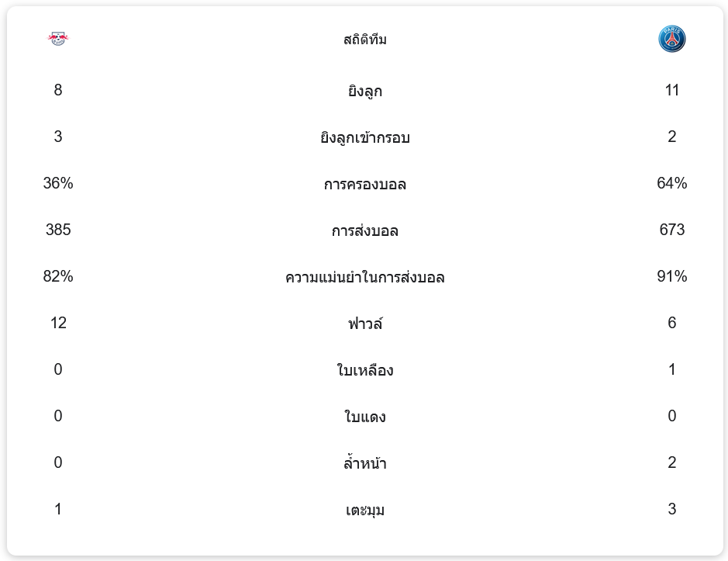Select the การครองบอล row label
Image resolution: width=728 pixels, height=561 pixels.
pos(364,185)
